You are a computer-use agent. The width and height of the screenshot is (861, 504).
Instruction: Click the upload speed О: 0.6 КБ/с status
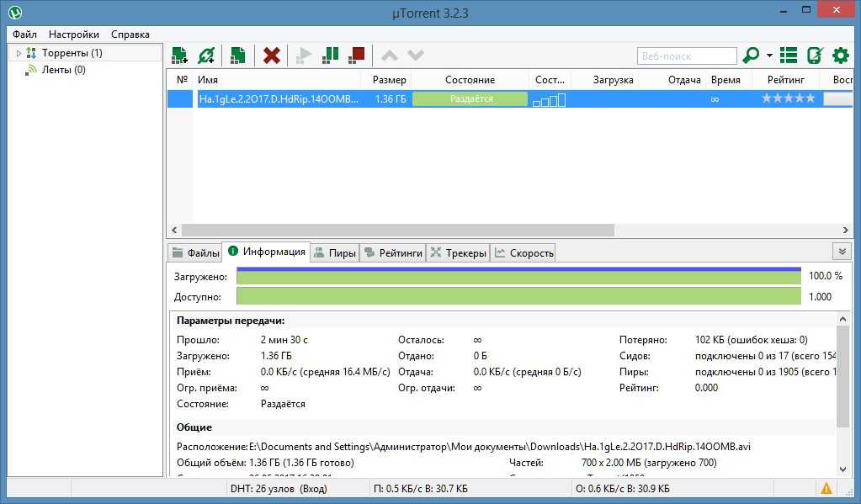point(623,488)
